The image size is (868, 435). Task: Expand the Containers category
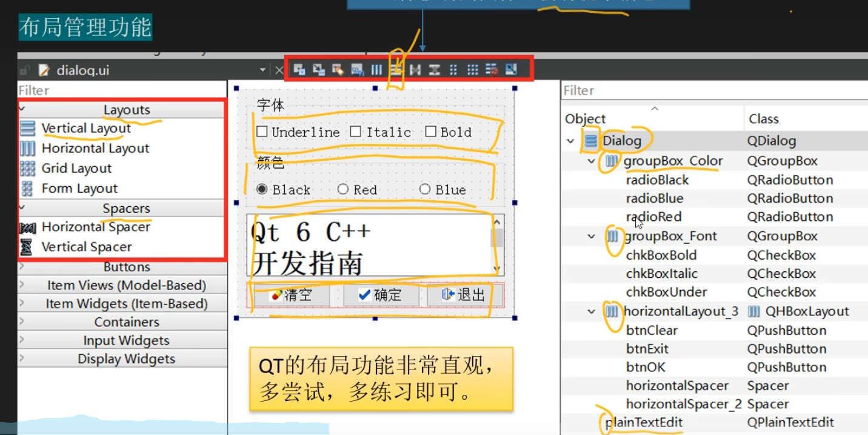(x=22, y=322)
